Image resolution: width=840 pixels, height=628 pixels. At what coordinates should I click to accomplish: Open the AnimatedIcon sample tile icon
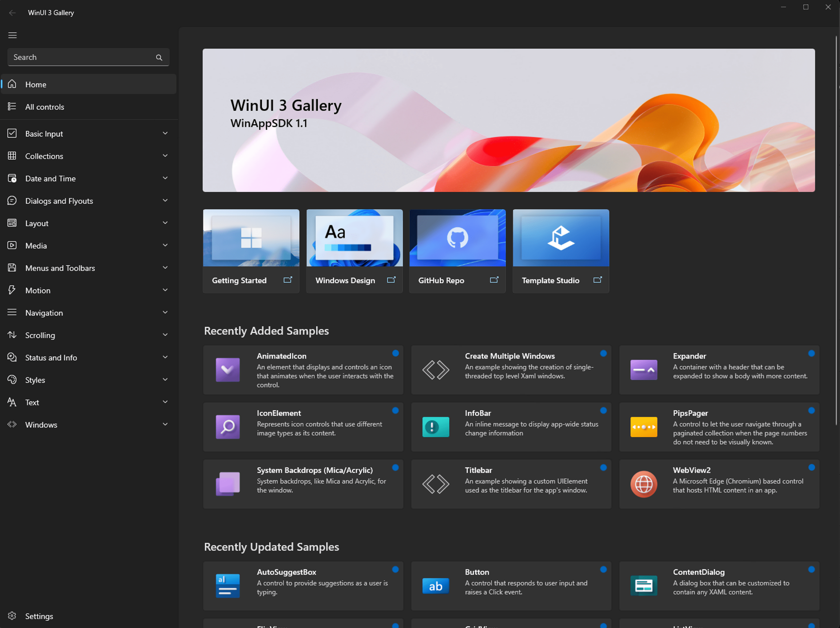click(228, 370)
